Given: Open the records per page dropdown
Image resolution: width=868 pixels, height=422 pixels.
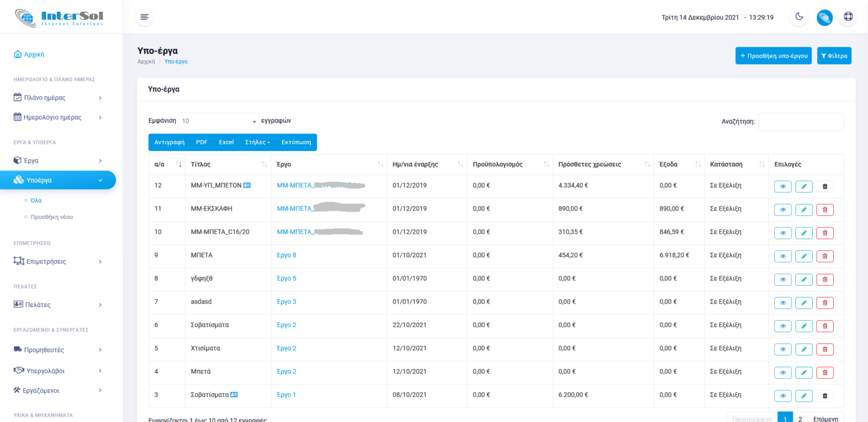Looking at the screenshot, I should point(218,121).
